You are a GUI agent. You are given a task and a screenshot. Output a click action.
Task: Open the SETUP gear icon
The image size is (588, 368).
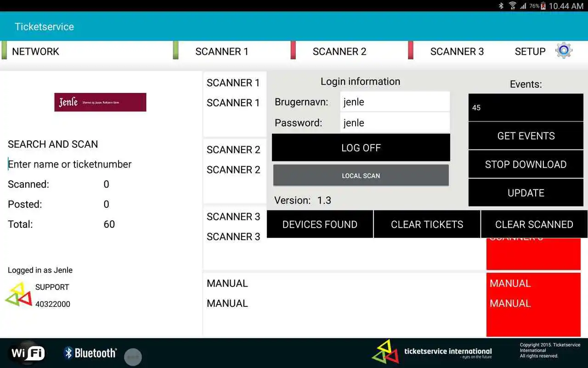564,50
